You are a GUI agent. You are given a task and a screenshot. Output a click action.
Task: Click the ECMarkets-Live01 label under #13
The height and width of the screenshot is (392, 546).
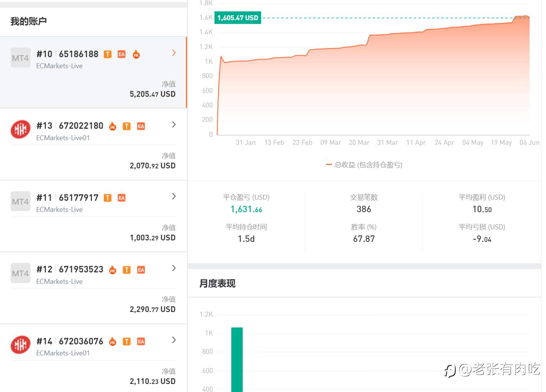[x=63, y=138]
